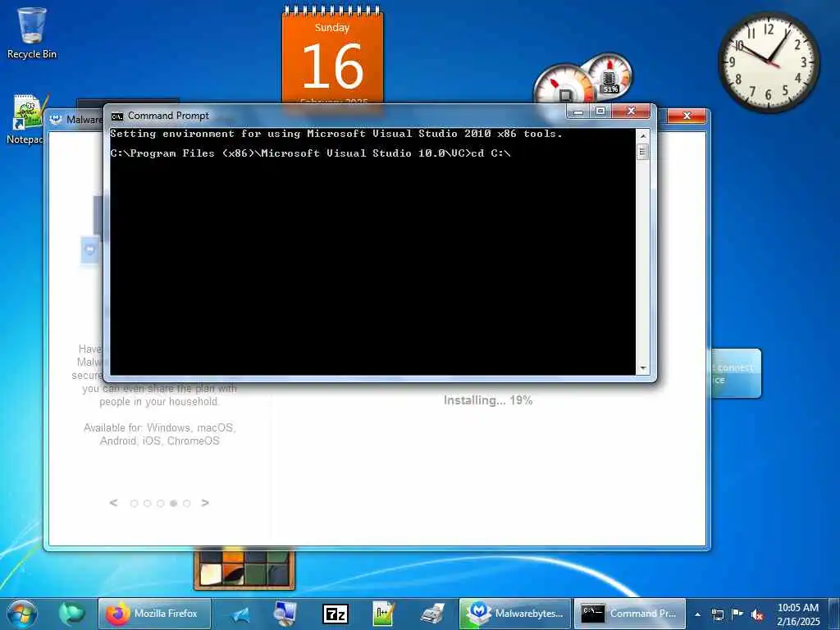Viewport: 840px width, 630px height.
Task: Go to previous slide in Malwarebytes carousel
Action: coord(113,503)
